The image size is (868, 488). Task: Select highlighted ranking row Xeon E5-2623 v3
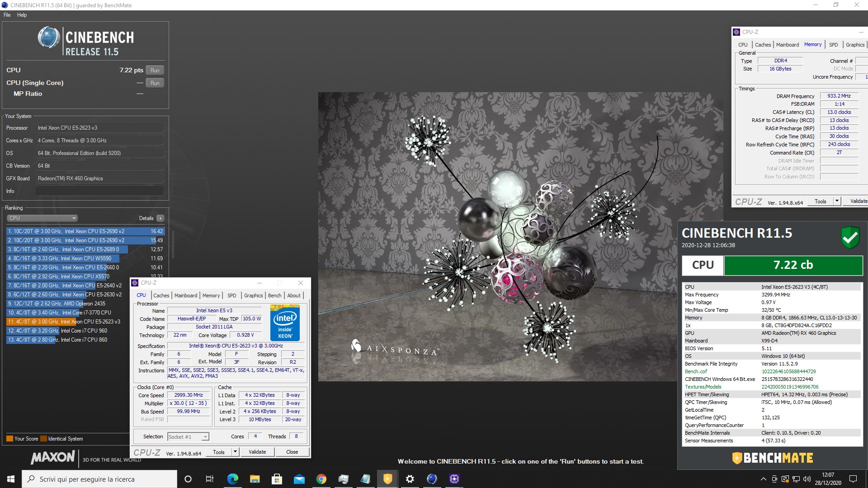68,322
